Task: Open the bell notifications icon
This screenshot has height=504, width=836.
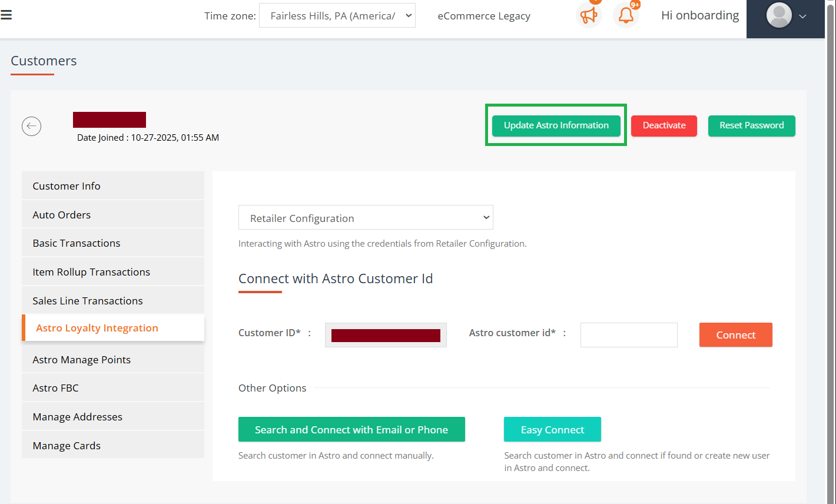Action: click(626, 16)
